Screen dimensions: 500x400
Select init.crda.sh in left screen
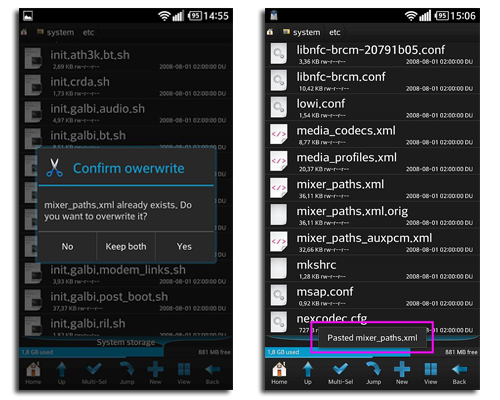(x=126, y=86)
